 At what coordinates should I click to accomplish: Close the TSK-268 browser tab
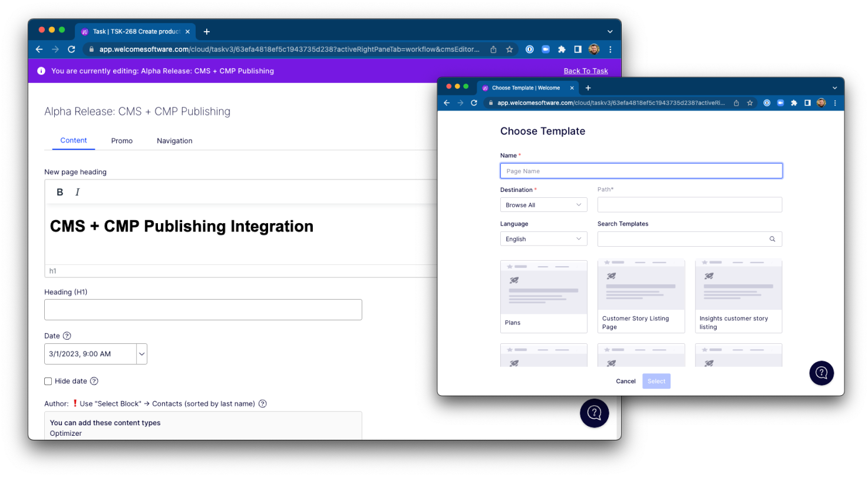tap(188, 31)
